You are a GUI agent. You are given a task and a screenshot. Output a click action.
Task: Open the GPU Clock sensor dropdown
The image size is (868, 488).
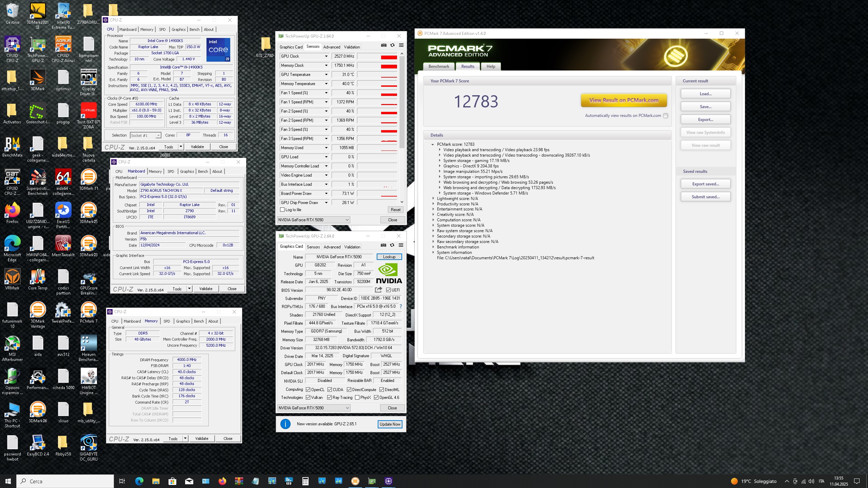tap(326, 56)
